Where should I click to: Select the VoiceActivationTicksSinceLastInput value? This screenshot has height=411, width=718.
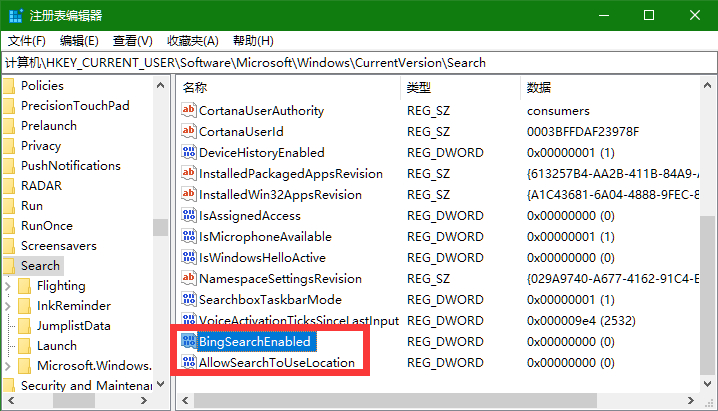(x=299, y=320)
